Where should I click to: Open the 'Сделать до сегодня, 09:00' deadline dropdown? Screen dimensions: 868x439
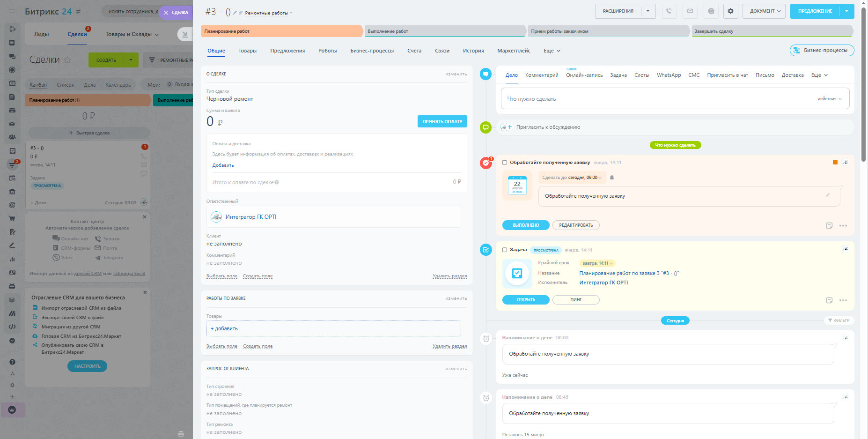click(x=572, y=178)
